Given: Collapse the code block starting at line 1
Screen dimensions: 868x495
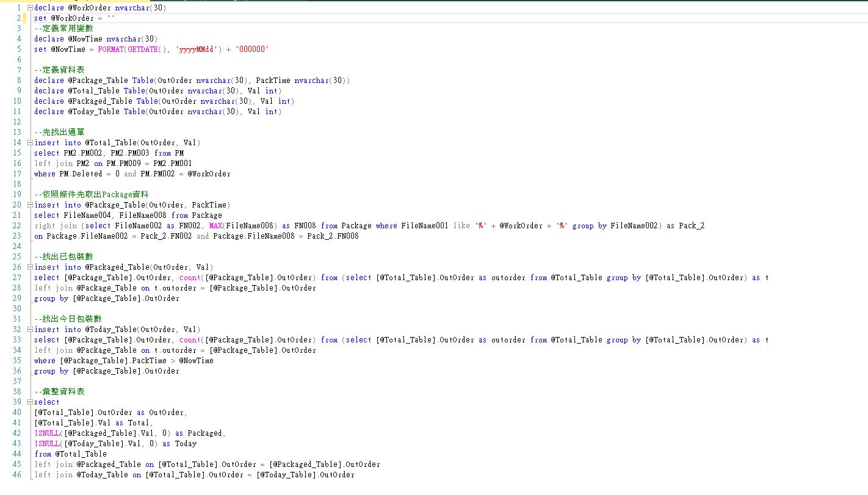Looking at the screenshot, I should (30, 8).
